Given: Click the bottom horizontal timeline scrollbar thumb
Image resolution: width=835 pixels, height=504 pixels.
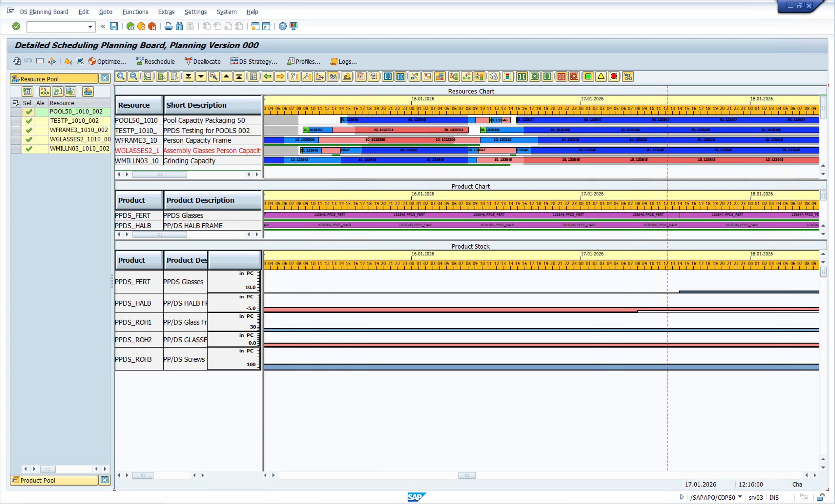Looking at the screenshot, I should pos(467,475).
